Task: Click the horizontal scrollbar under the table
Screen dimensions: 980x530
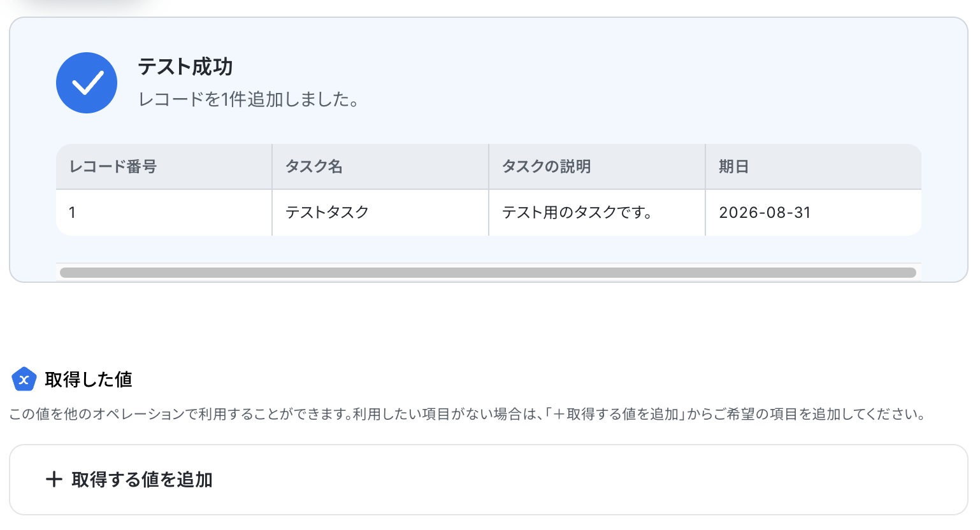Action: (x=488, y=273)
